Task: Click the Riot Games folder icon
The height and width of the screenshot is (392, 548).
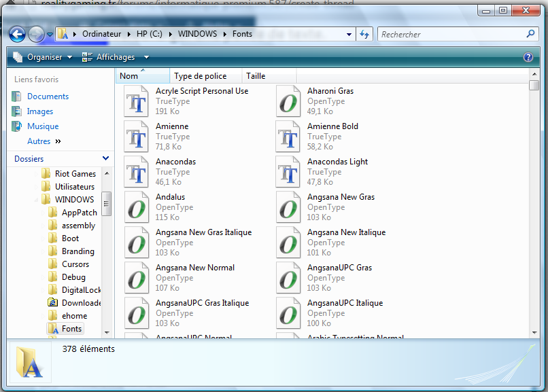Action: (46, 173)
